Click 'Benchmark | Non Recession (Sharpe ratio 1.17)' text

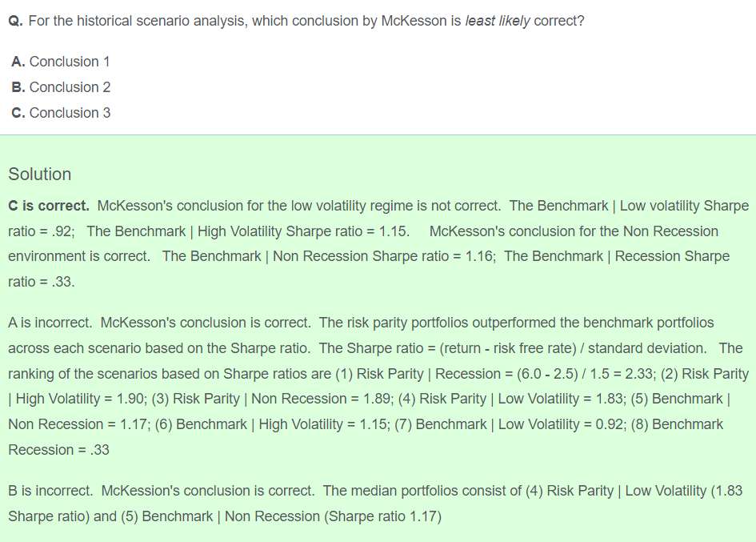(292, 516)
